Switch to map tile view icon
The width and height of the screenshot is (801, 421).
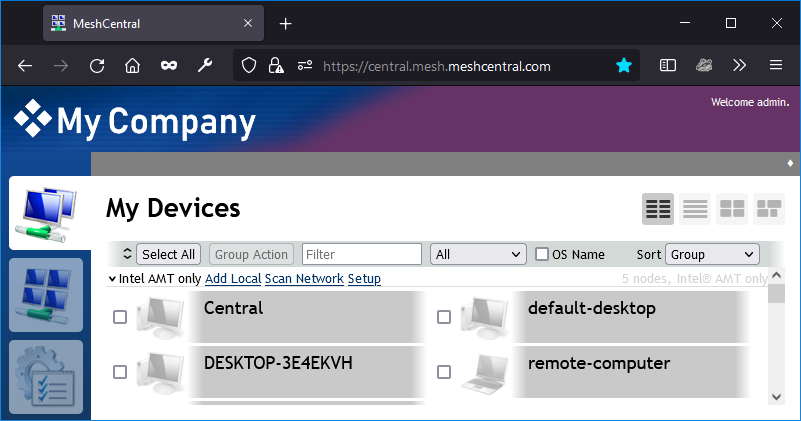[x=769, y=209]
